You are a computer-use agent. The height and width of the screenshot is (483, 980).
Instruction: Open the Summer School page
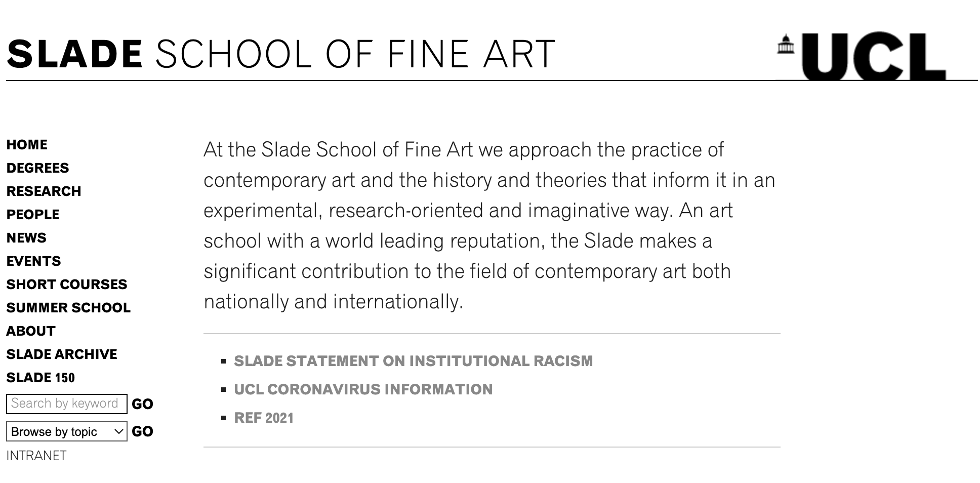pyautogui.click(x=68, y=308)
